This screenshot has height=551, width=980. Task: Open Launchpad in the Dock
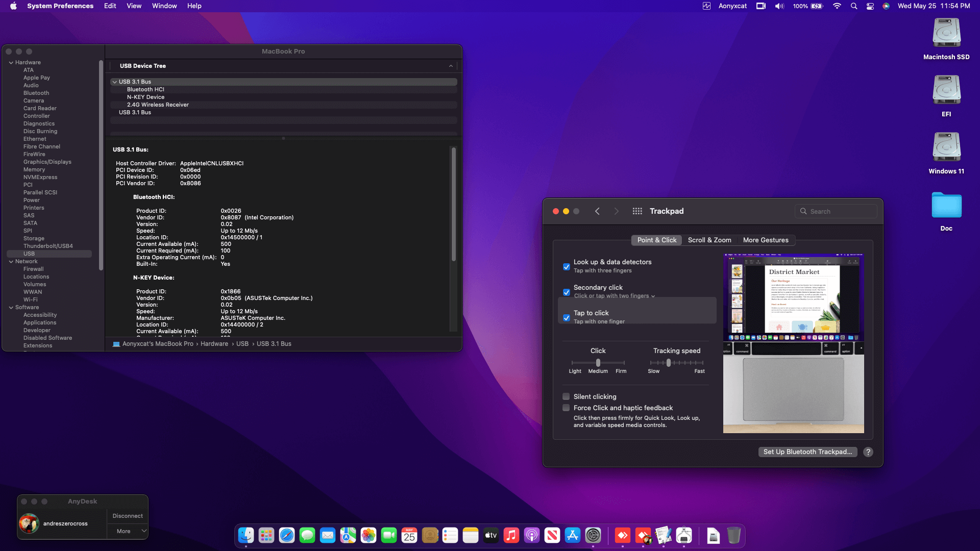click(x=266, y=535)
